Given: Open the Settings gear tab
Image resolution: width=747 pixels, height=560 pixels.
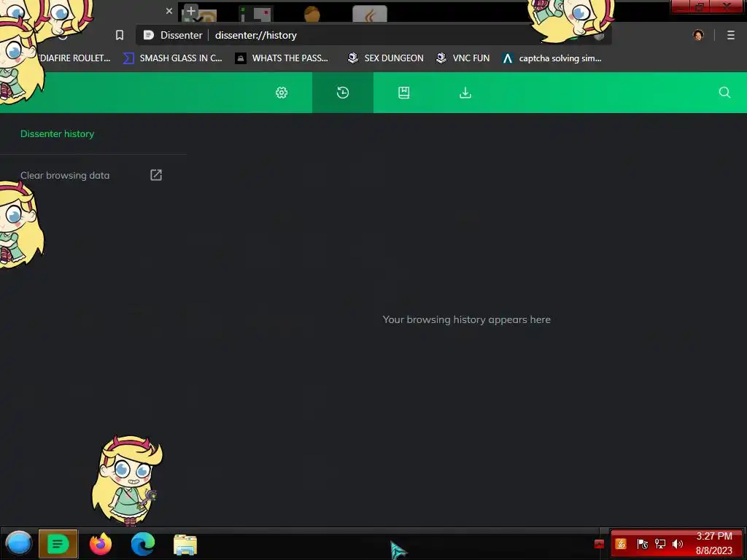Looking at the screenshot, I should pyautogui.click(x=282, y=93).
